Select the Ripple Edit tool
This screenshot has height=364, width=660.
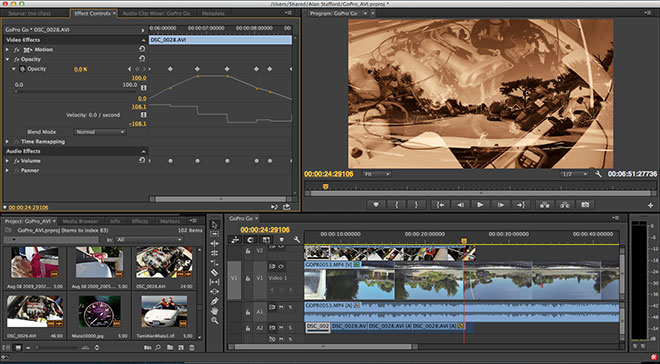pyautogui.click(x=214, y=244)
